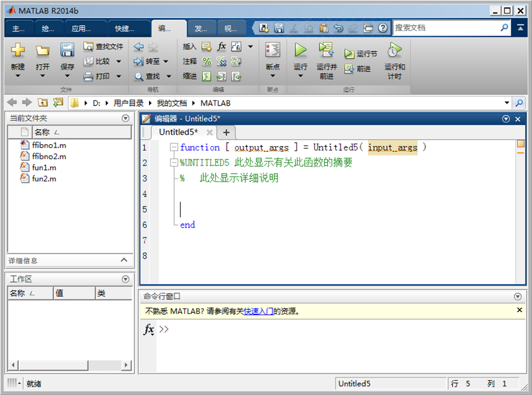
Task: Switch to the View (视...) tab
Action: tap(231, 28)
